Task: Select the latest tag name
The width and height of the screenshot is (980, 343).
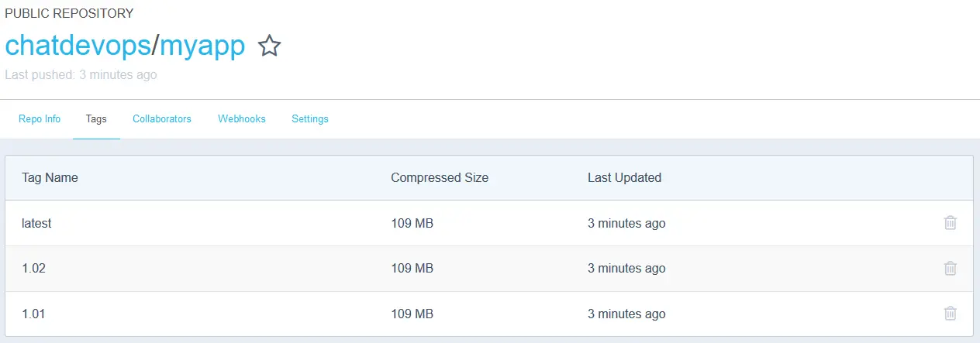Action: [36, 223]
